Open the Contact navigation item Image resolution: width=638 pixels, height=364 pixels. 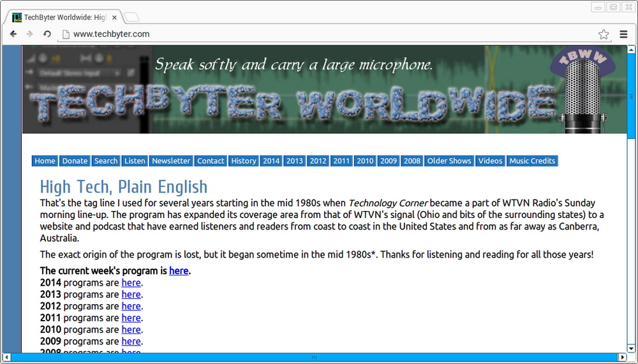pyautogui.click(x=211, y=161)
